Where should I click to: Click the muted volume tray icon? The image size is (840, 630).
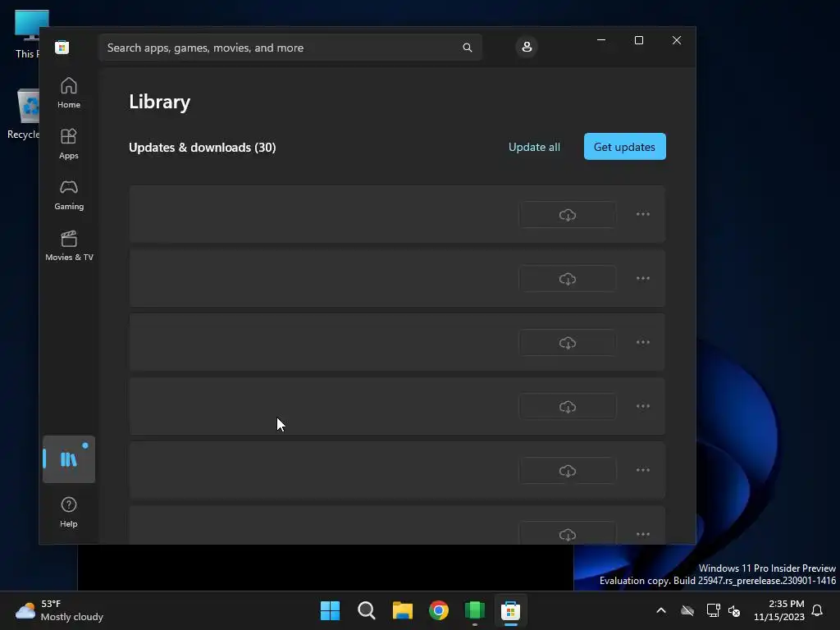coord(734,610)
